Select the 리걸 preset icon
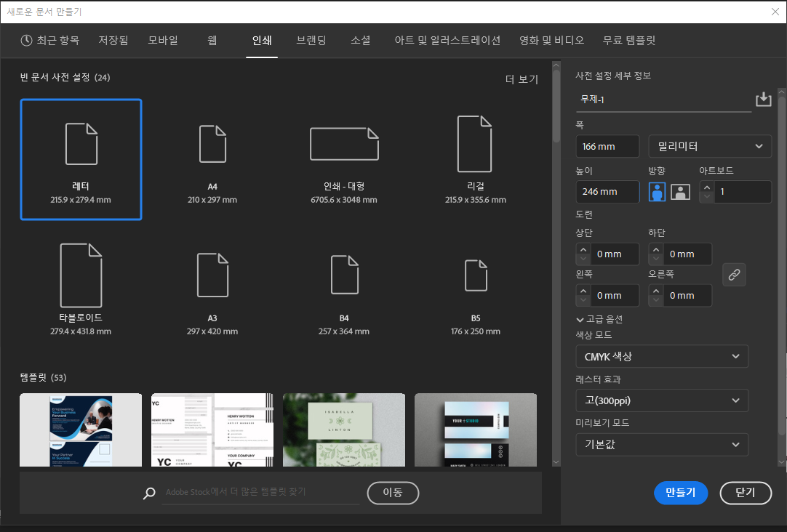 (x=476, y=144)
